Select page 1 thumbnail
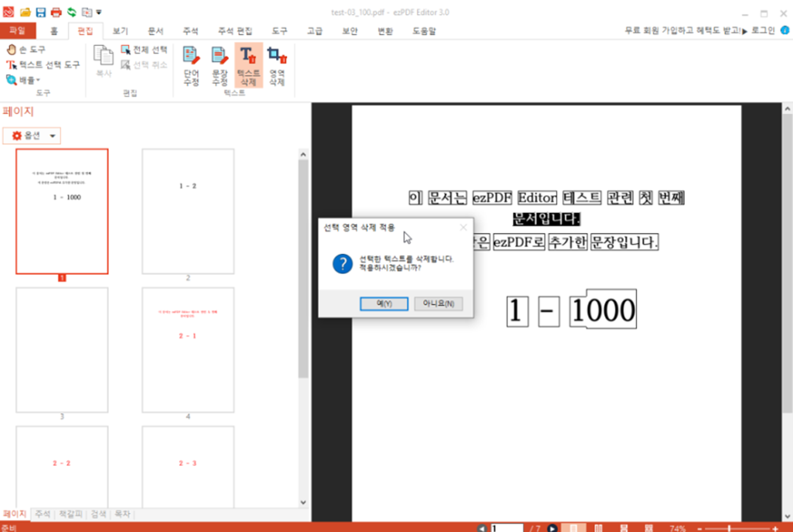793x532 pixels. click(x=62, y=211)
